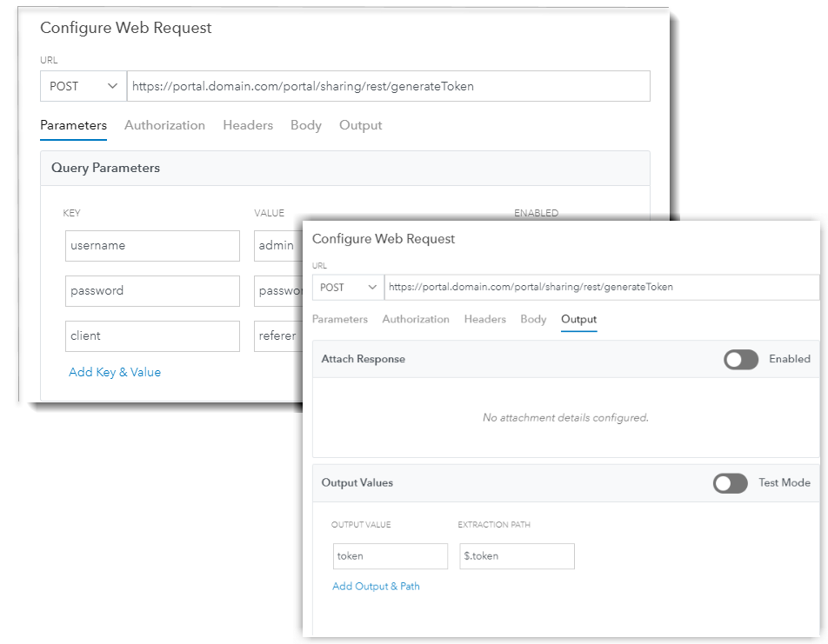The image size is (828, 644).
Task: Enable the Attach Response toggle
Action: 740,359
